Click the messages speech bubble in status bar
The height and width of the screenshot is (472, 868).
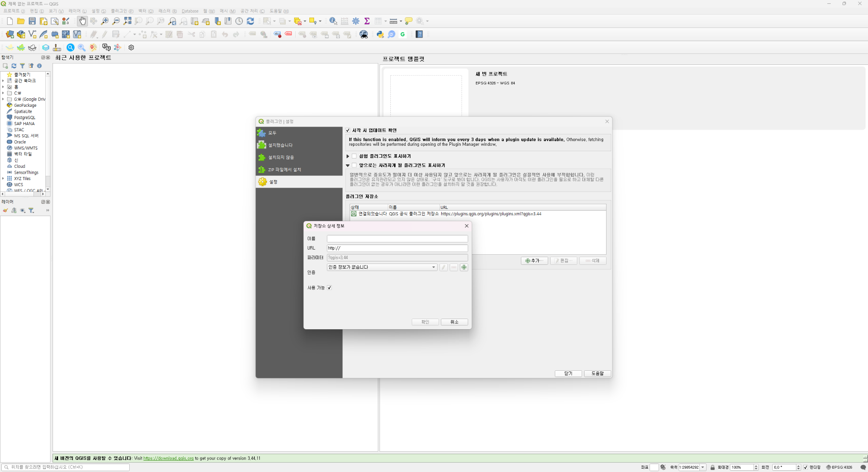point(863,467)
